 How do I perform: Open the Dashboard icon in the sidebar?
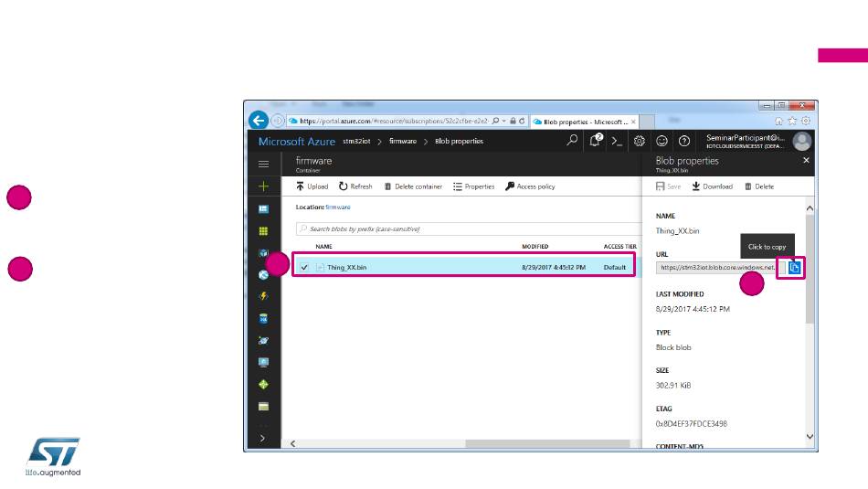pos(263,208)
